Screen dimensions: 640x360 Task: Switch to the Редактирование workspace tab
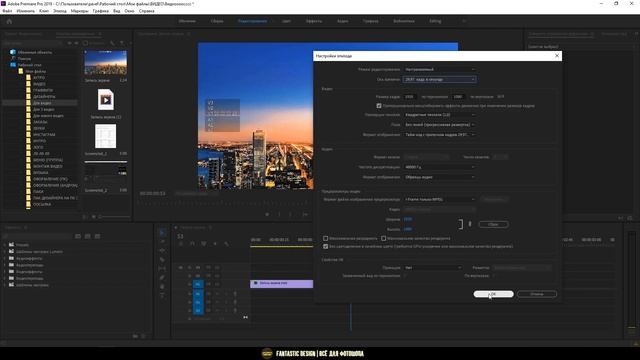(x=252, y=21)
